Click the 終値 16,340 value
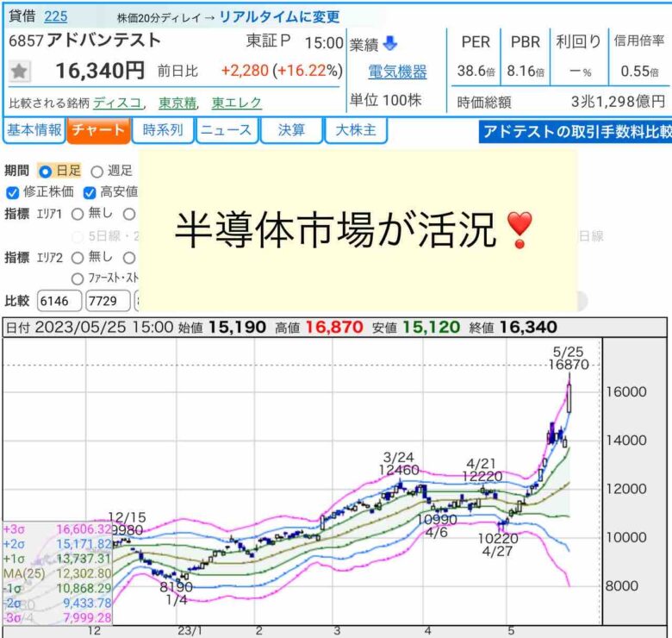Viewport: 672px width, 638px height. pos(528,328)
